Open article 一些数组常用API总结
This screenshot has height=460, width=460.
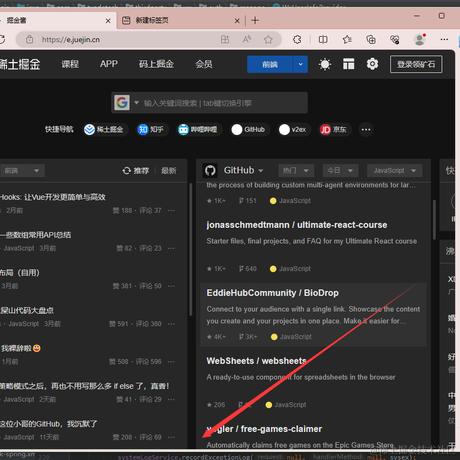(35, 235)
